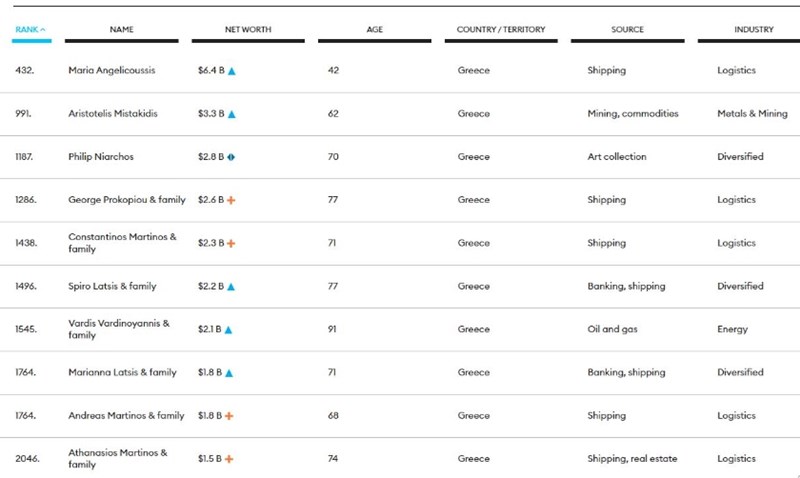
Task: Click orange plus next to George Prokopiou $2.6 B
Action: [x=231, y=200]
